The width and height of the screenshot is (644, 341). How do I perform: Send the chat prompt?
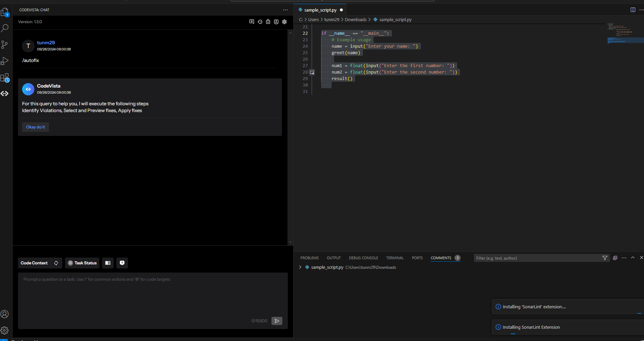coord(277,321)
